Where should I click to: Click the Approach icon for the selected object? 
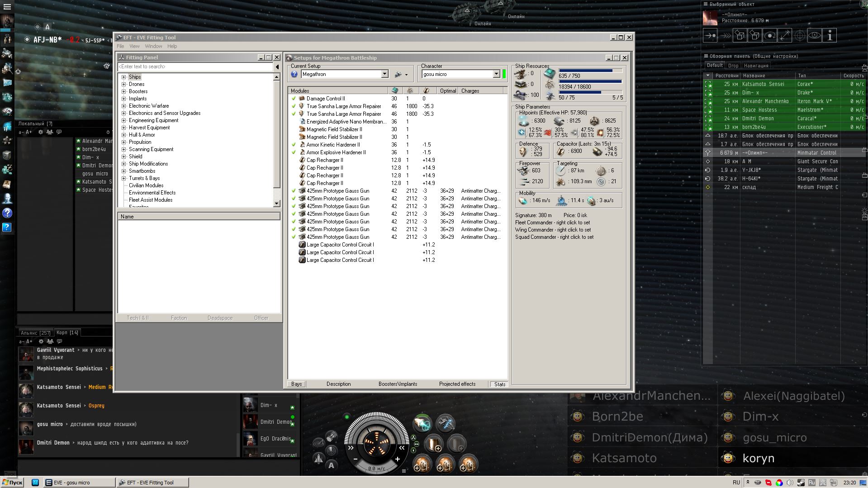tap(710, 35)
